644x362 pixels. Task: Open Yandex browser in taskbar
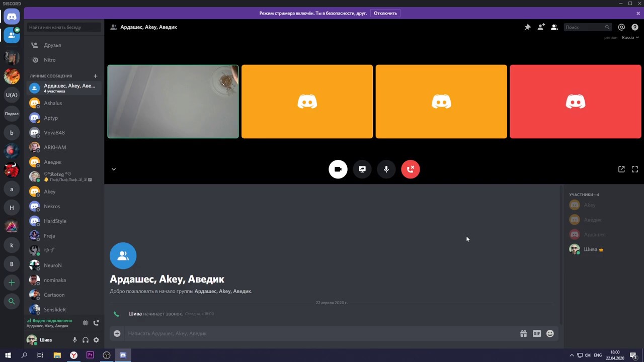click(x=73, y=355)
